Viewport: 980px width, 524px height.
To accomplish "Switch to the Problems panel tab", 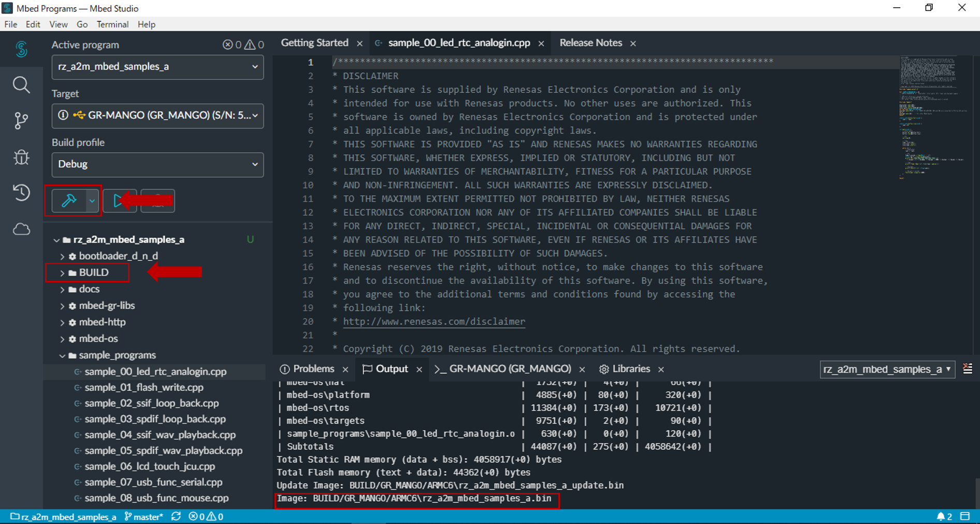I will coord(313,369).
